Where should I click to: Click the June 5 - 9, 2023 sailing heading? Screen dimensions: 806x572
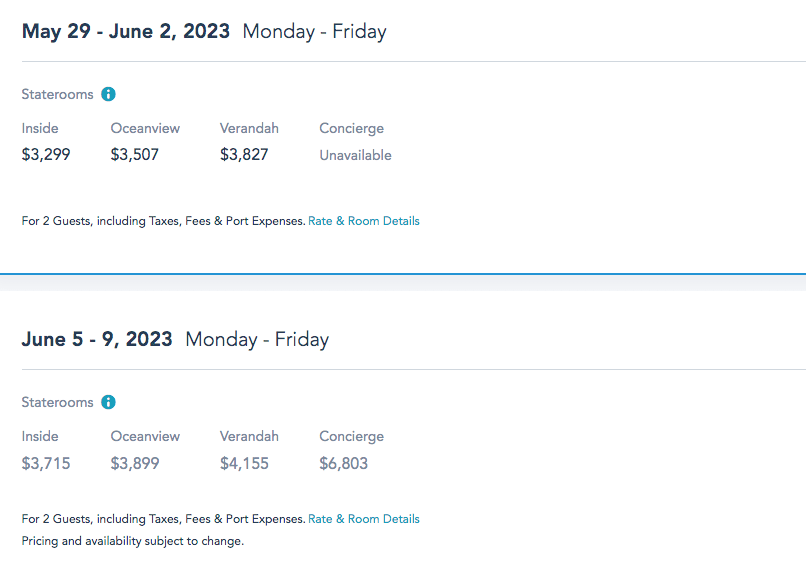(x=97, y=339)
